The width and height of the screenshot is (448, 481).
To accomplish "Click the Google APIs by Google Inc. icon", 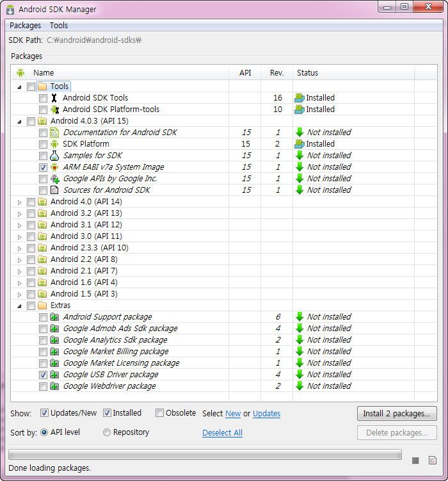I will click(x=54, y=179).
